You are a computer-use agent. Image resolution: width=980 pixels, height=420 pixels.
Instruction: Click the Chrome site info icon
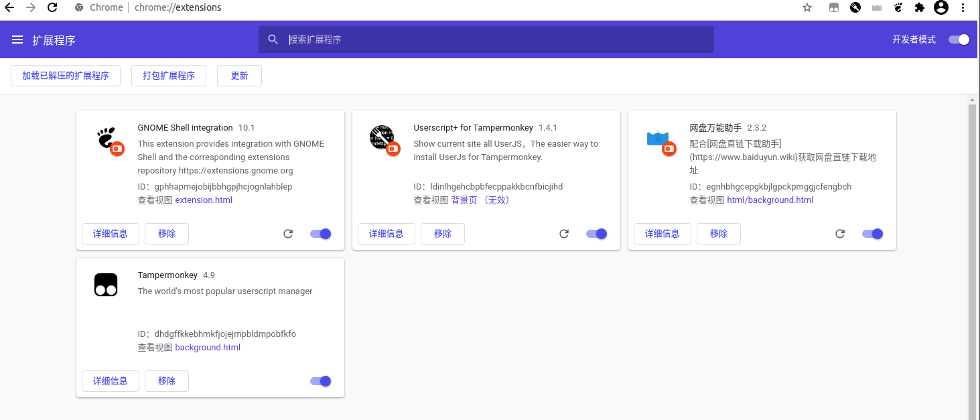pyautogui.click(x=79, y=7)
